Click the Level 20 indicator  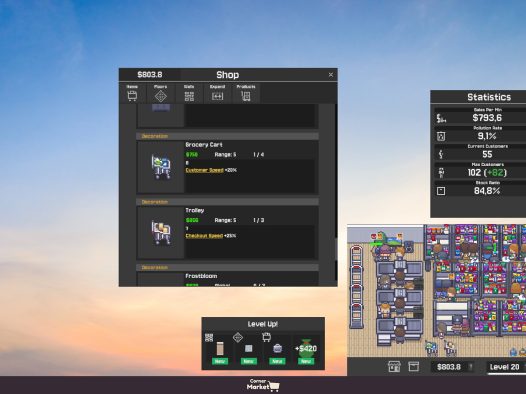[x=505, y=367]
